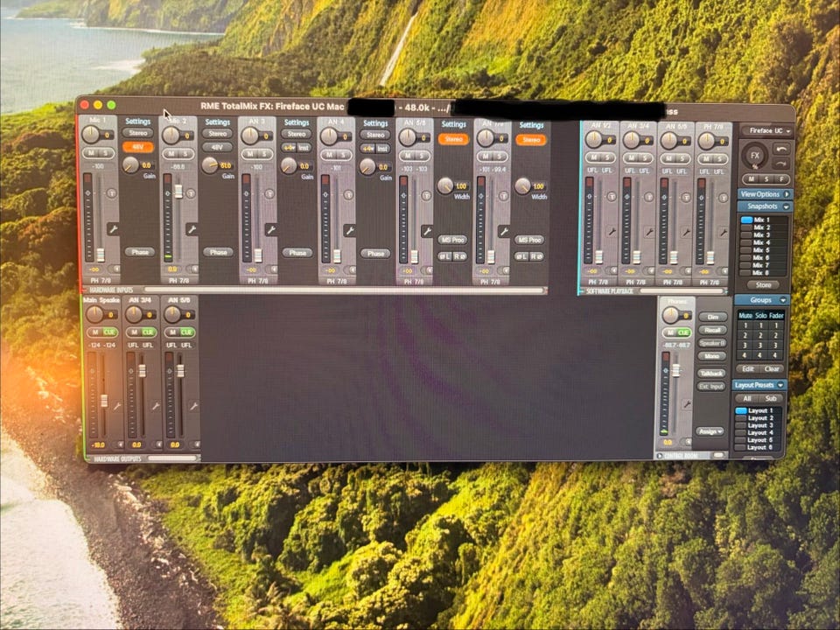This screenshot has width=840, height=630.
Task: Open the +4 level dropdown on AN 3
Action: point(289,148)
